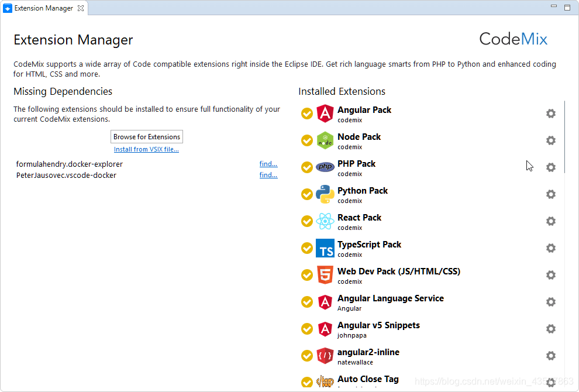Toggle the installed checkmark for Angular Pack
This screenshot has width=579, height=392.
[x=307, y=114]
